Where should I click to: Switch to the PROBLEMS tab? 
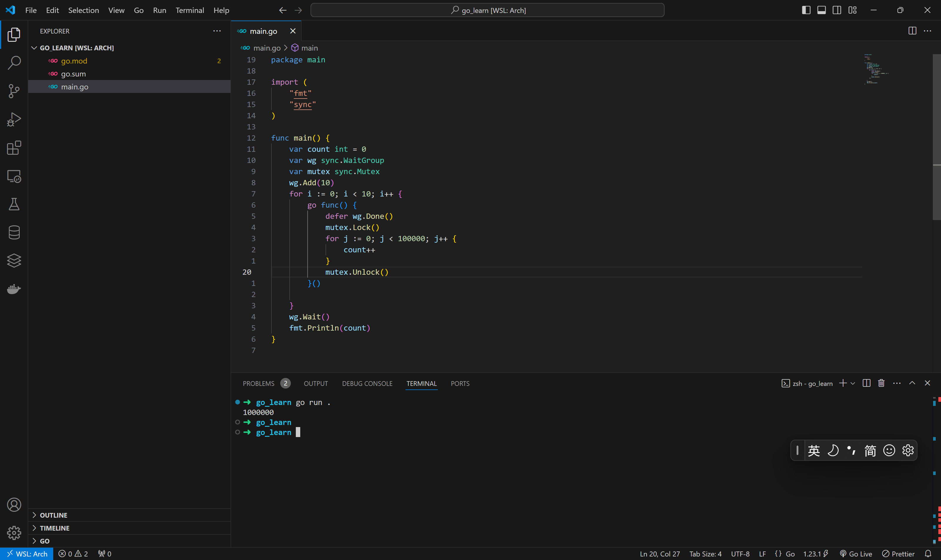pyautogui.click(x=258, y=384)
